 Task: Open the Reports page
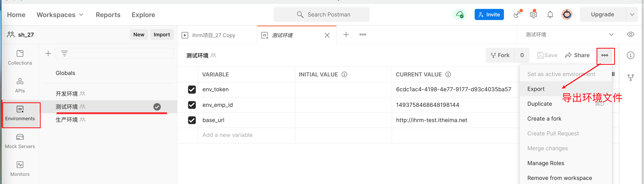click(x=108, y=15)
